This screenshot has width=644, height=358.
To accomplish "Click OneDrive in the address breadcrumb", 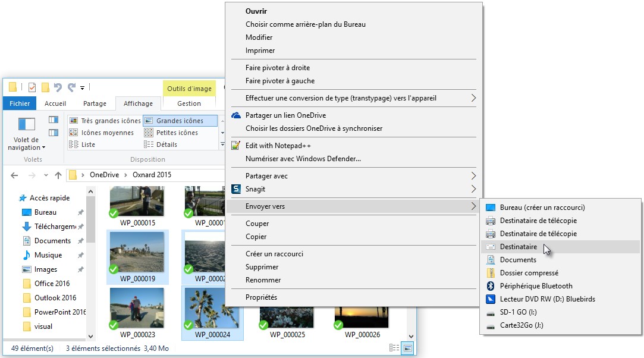I will pos(104,175).
